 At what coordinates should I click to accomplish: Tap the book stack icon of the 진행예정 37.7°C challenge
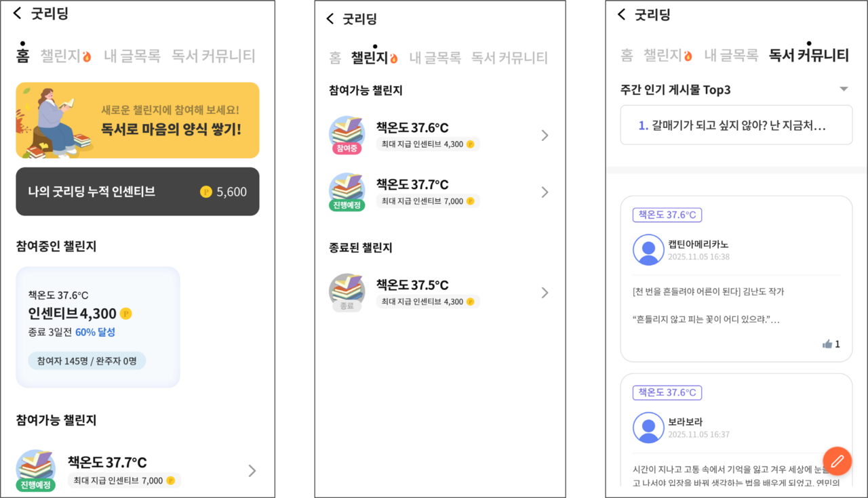coord(347,190)
